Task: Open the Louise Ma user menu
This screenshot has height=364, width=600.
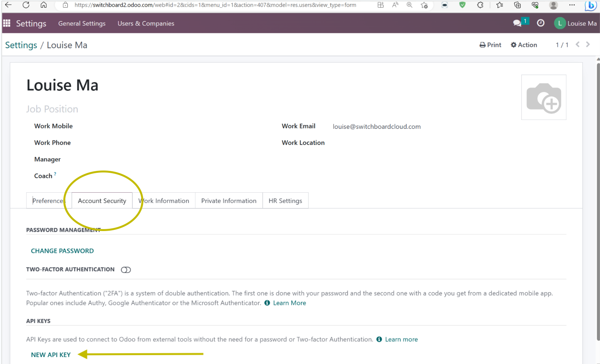Action: [x=575, y=23]
